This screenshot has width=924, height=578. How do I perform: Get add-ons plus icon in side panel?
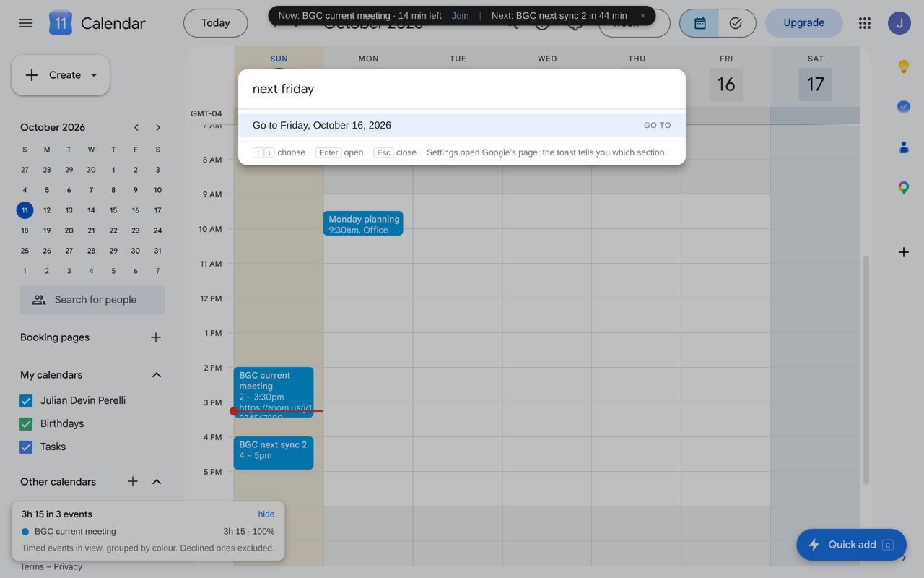click(x=903, y=252)
